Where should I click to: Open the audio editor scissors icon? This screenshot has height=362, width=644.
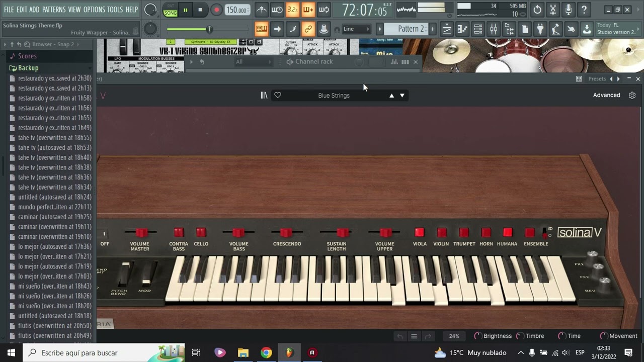(553, 10)
